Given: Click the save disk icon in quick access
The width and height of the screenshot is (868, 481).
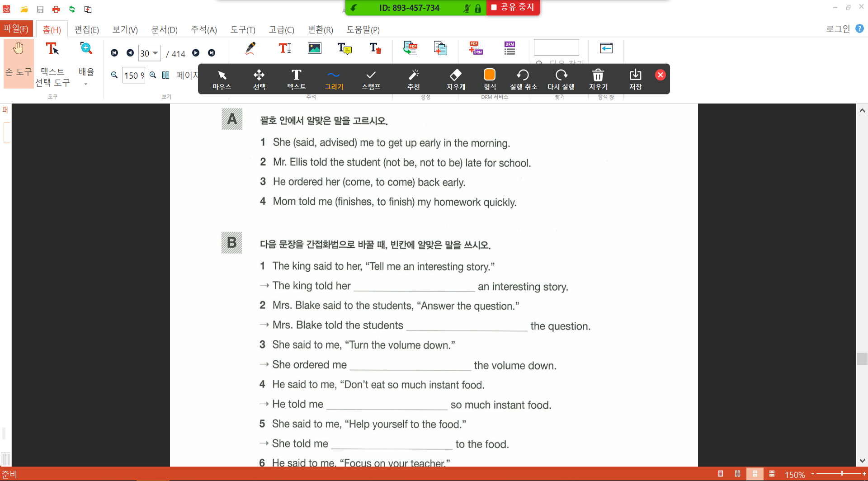Looking at the screenshot, I should click(40, 9).
